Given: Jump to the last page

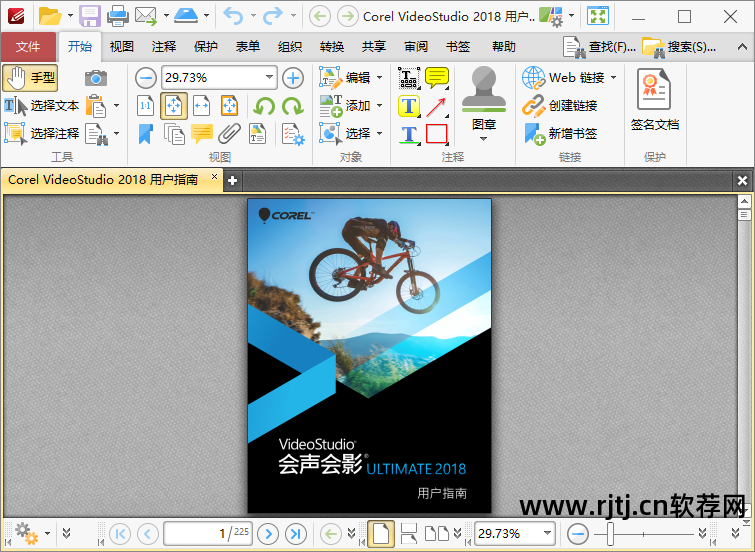Looking at the screenshot, I should coord(296,534).
